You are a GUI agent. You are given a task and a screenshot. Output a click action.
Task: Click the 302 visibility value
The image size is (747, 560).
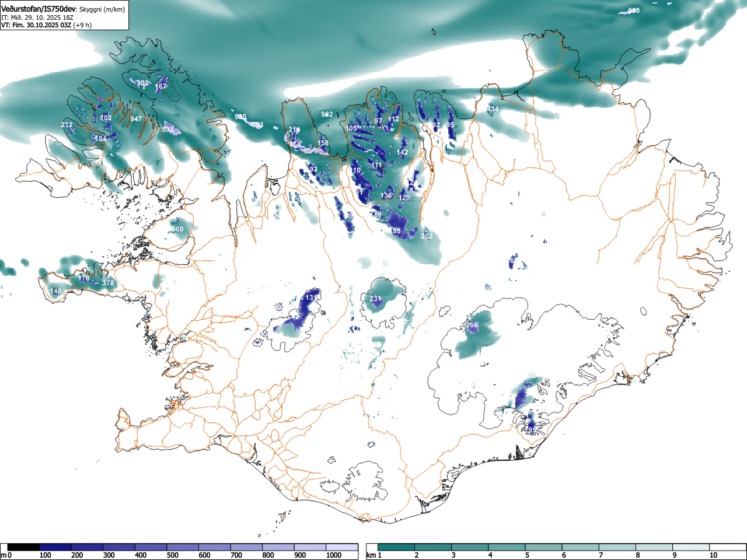tap(142, 83)
